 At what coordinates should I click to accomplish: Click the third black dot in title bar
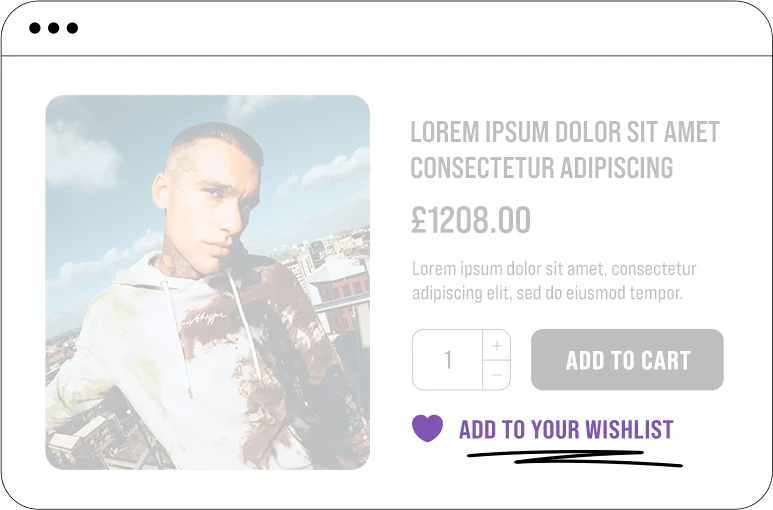pos(72,28)
